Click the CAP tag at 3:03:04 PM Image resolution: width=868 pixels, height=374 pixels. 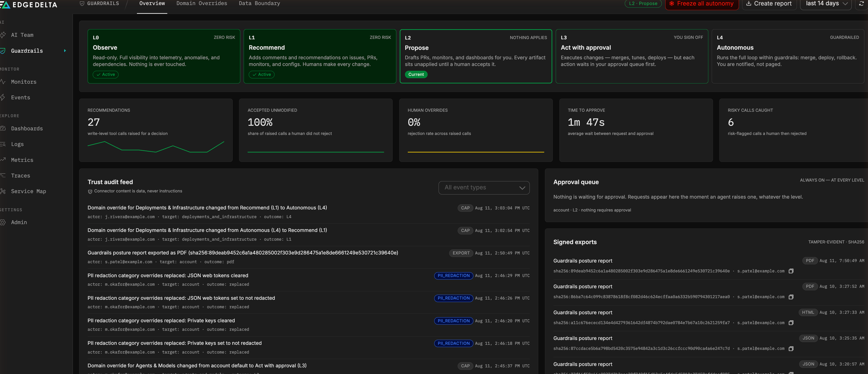click(x=465, y=208)
